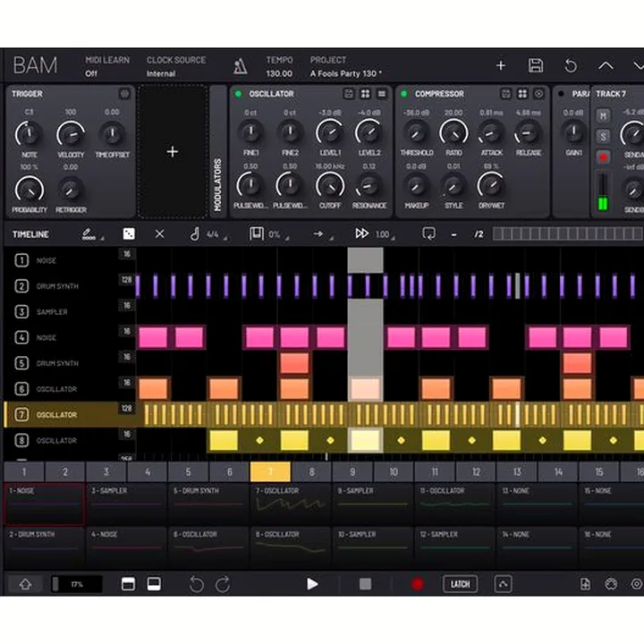Click the timeline loop icon
644x644 pixels.
pos(428,234)
